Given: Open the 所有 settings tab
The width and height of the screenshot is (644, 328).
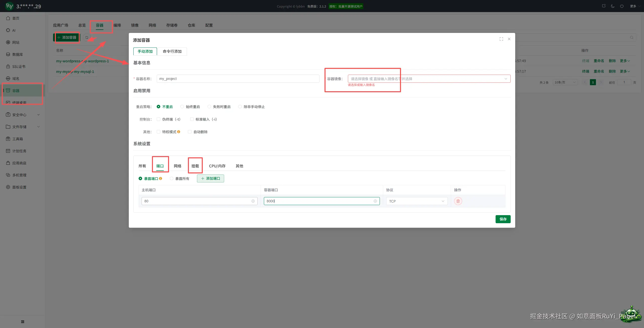Looking at the screenshot, I should click(x=142, y=166).
